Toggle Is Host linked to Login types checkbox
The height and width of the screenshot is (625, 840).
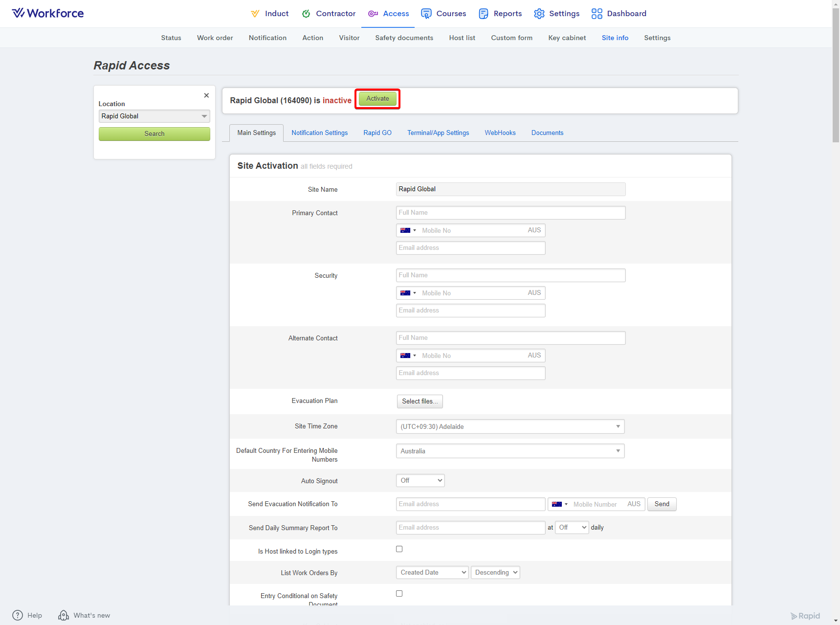coord(399,549)
